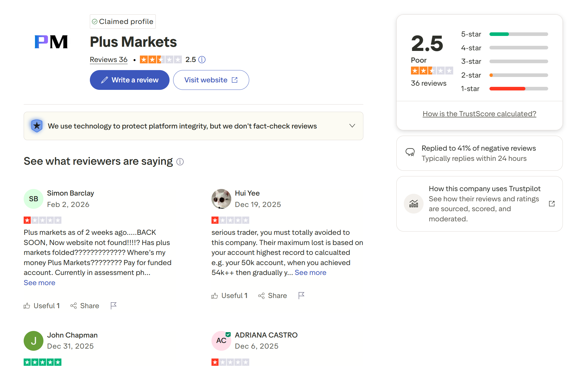Click the share icon on Simon Barclay's review
The height and width of the screenshot is (366, 588).
(73, 306)
